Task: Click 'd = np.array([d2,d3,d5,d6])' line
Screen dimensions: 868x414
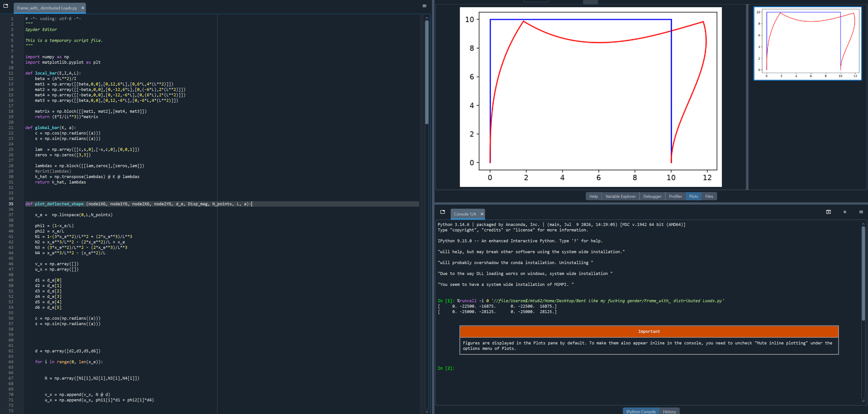Action: click(68, 351)
